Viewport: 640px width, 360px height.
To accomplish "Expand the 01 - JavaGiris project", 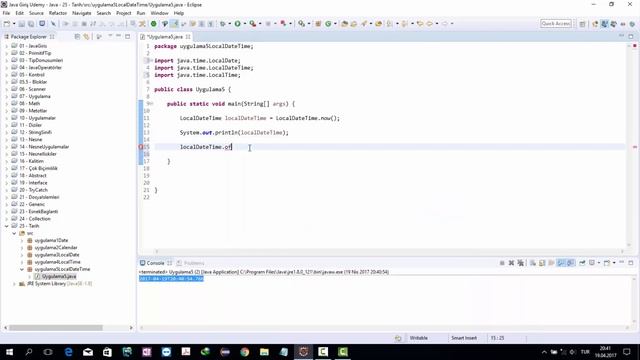I will point(7,46).
